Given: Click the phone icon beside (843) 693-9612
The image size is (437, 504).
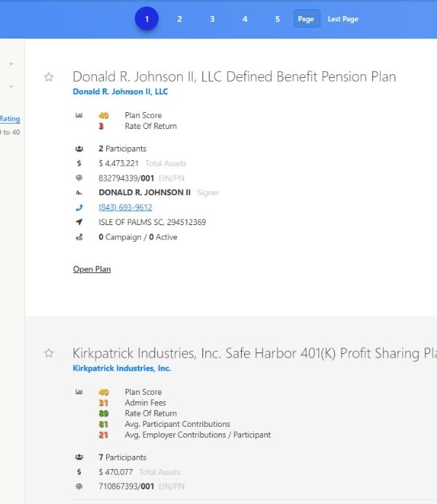Looking at the screenshot, I should pyautogui.click(x=79, y=208).
